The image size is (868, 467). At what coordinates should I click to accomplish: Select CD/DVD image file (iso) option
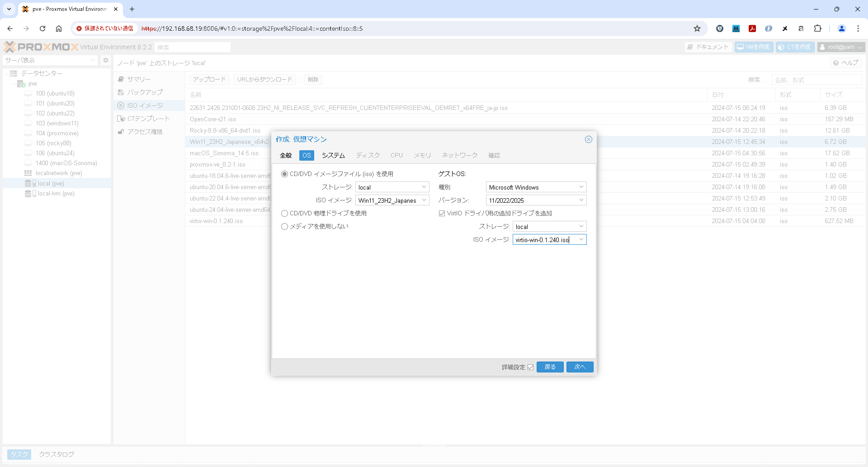click(x=284, y=174)
